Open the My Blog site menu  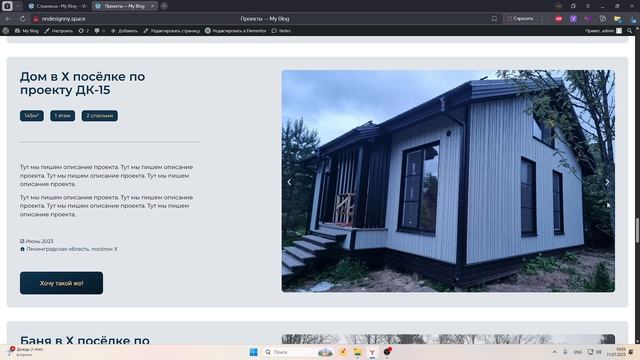pyautogui.click(x=27, y=31)
